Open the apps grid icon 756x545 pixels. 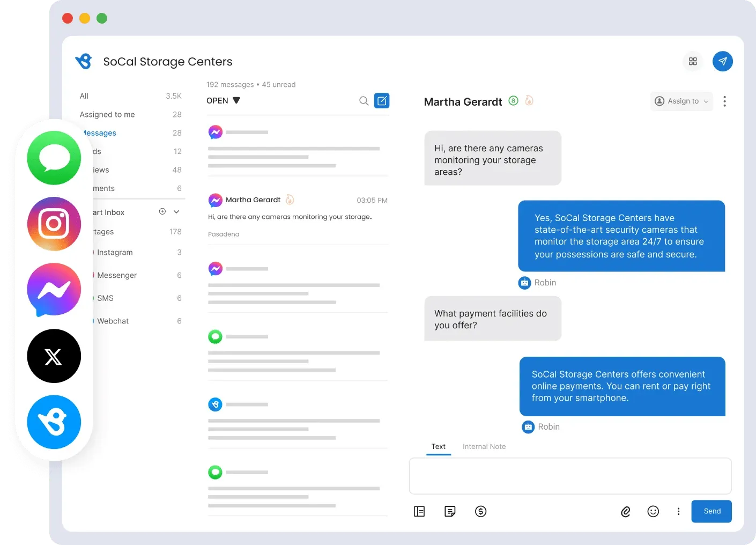693,61
